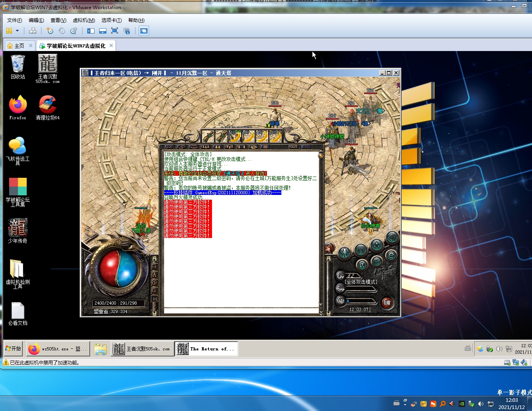
Task: Toggle the thumbnail bar toolbar icon
Action: (x=103, y=31)
